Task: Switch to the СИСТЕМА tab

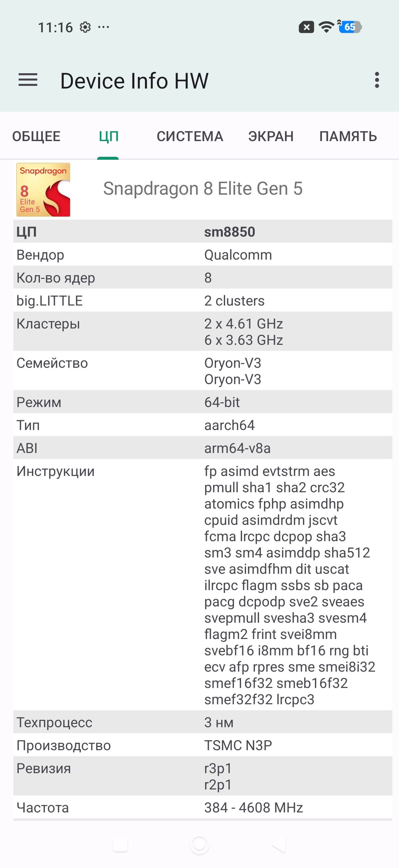Action: coord(190,136)
